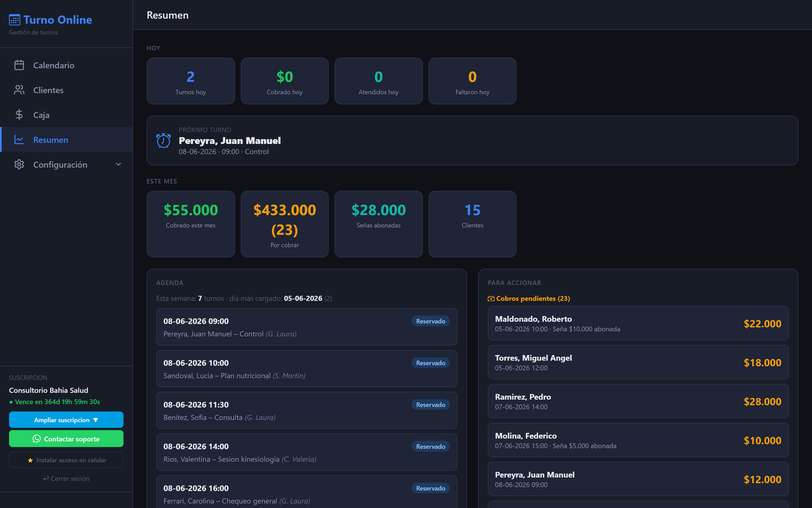This screenshot has width=812, height=508.
Task: Click Reservado badge on the 14:00 appointment
Action: pos(431,446)
